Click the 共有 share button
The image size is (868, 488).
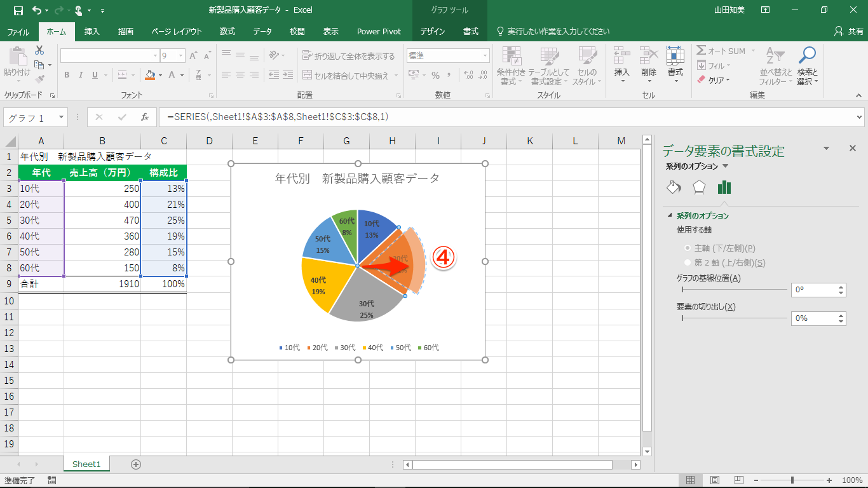[849, 31]
